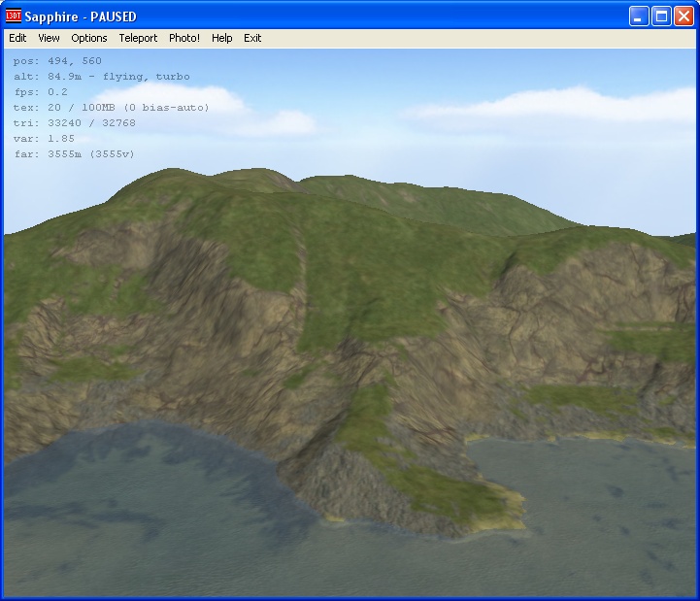Open the Help menu
This screenshot has height=601, width=700.
(221, 38)
